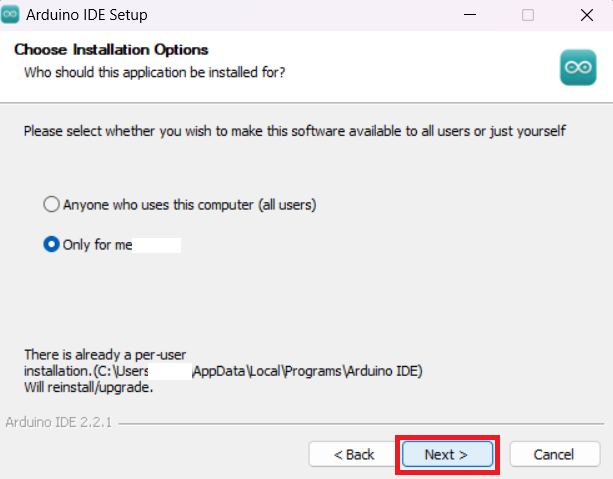Click the "Arduino IDE 2.2.1" version label

[x=58, y=423]
